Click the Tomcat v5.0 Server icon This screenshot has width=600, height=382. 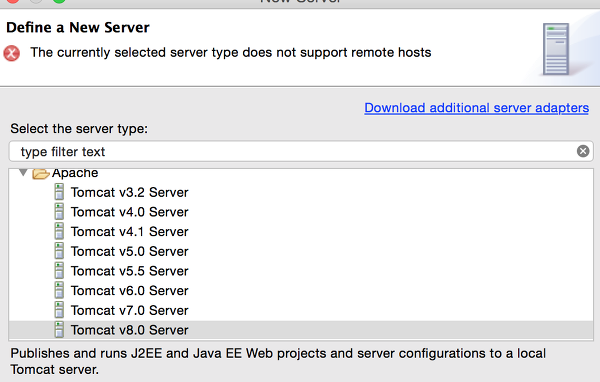[x=59, y=251]
